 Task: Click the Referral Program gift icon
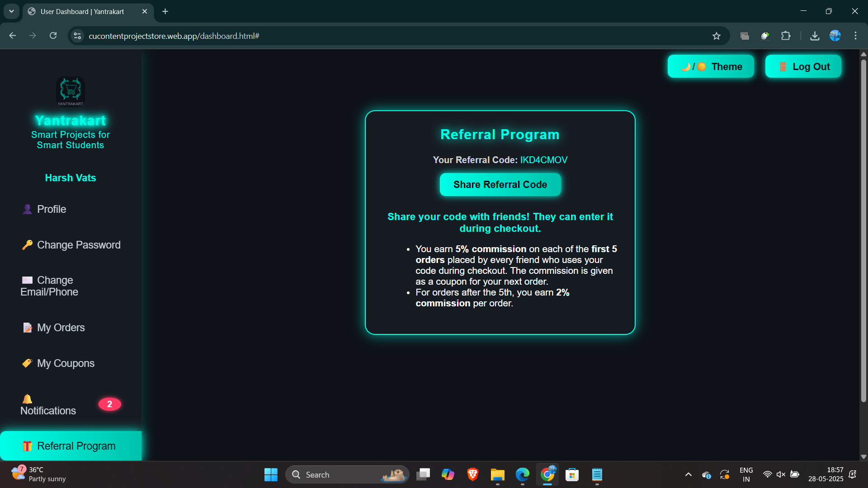(27, 446)
